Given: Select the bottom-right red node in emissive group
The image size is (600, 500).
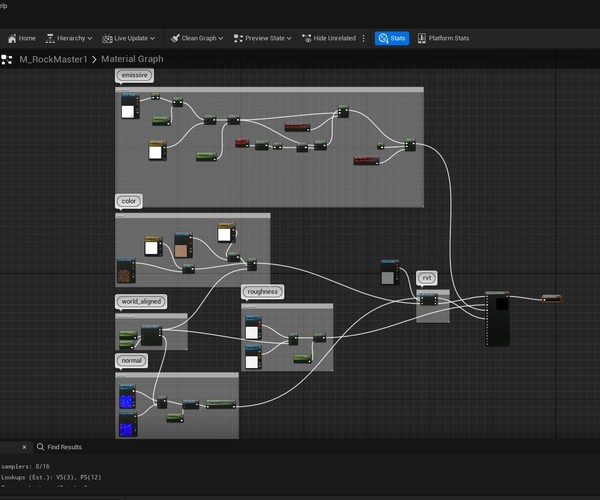Looking at the screenshot, I should (367, 161).
